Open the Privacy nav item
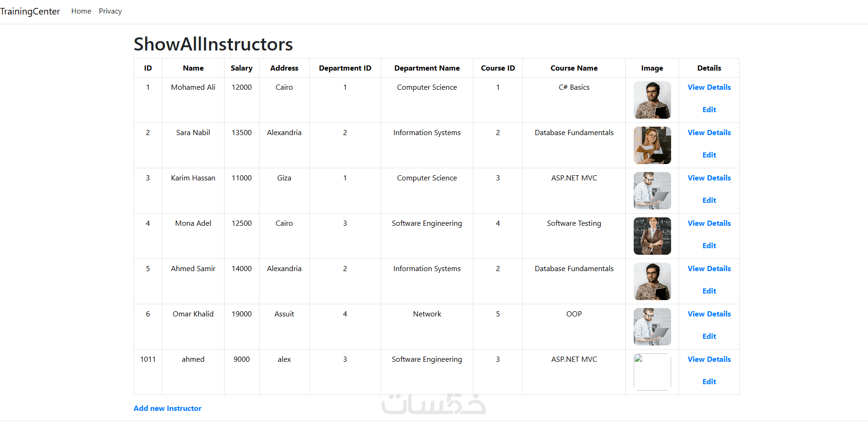868x423 pixels. click(110, 11)
